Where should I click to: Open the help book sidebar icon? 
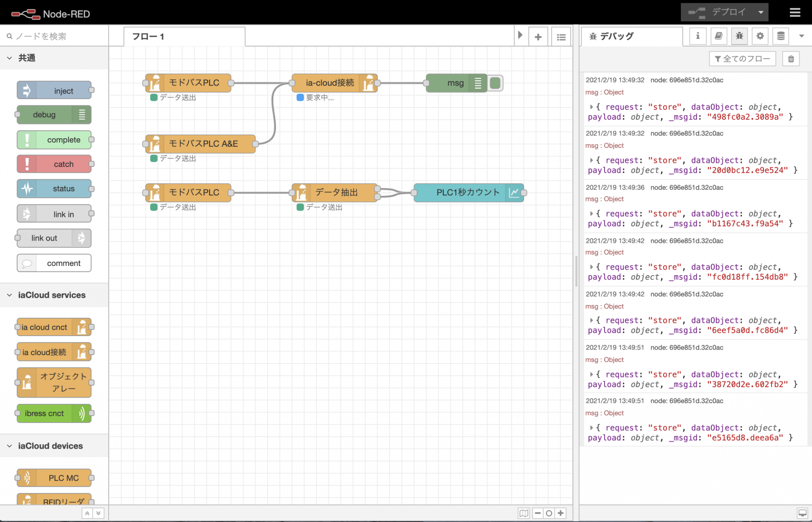tap(718, 36)
